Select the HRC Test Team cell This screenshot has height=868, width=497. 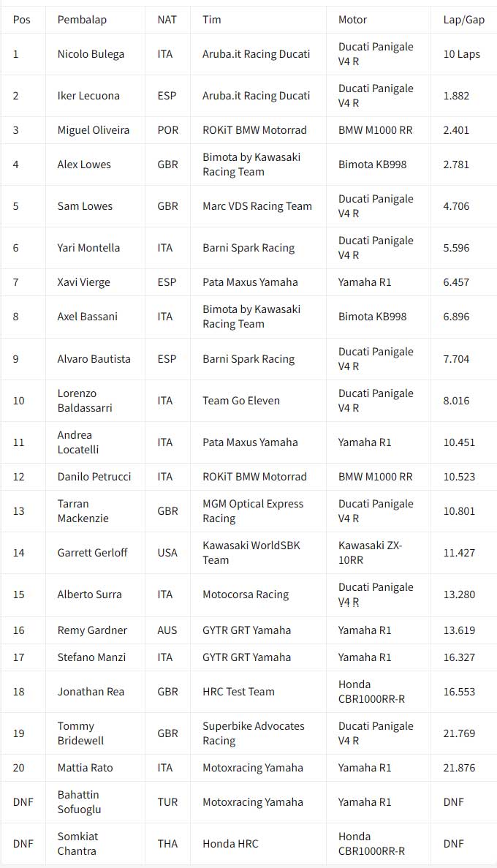(238, 692)
